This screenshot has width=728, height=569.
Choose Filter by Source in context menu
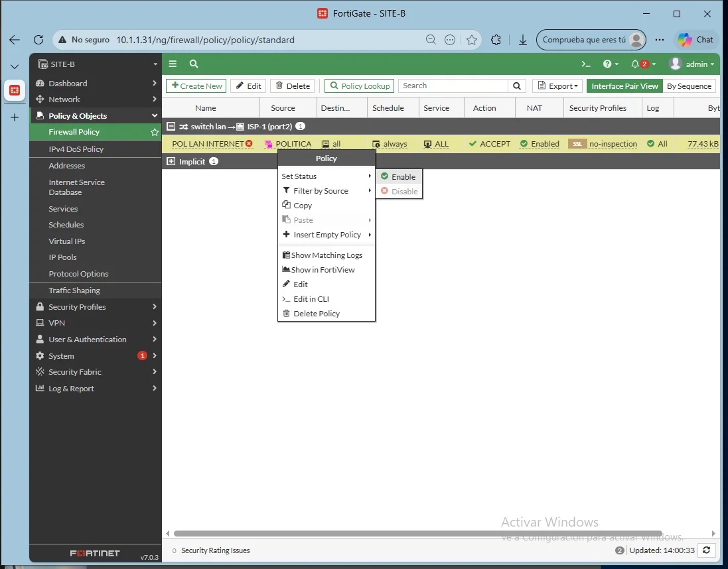327,191
